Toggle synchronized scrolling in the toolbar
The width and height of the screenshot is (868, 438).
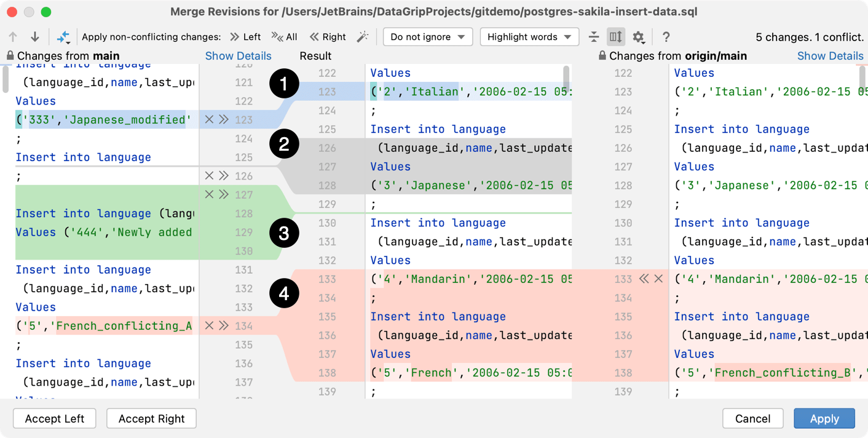[x=615, y=37]
